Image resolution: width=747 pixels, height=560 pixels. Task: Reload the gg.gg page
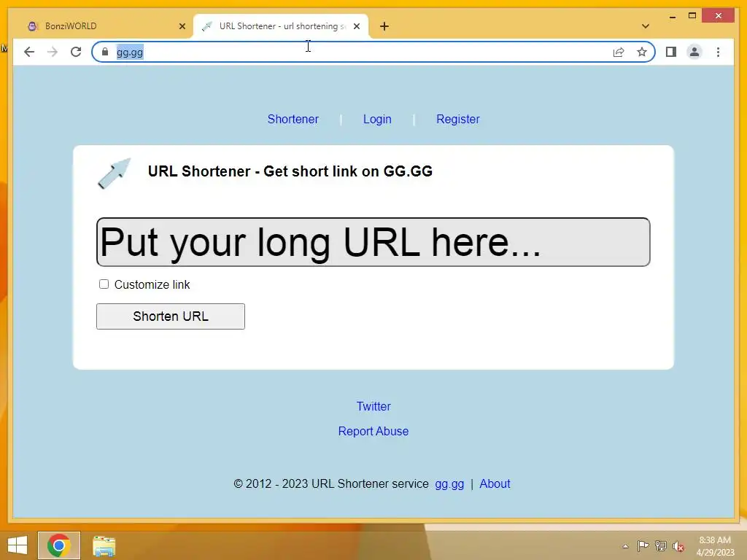[x=76, y=52]
